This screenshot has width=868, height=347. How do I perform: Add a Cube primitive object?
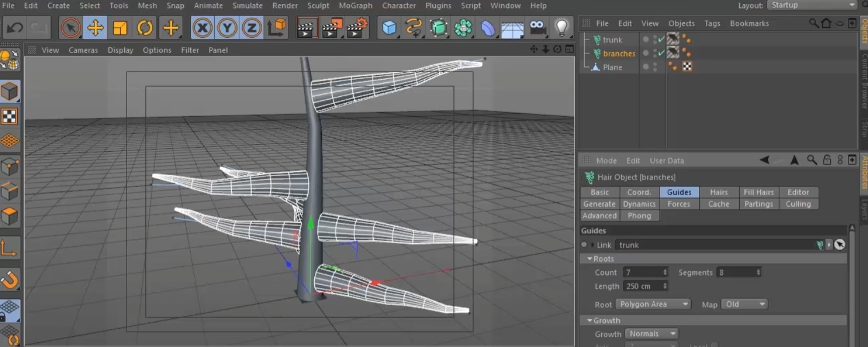pyautogui.click(x=389, y=27)
